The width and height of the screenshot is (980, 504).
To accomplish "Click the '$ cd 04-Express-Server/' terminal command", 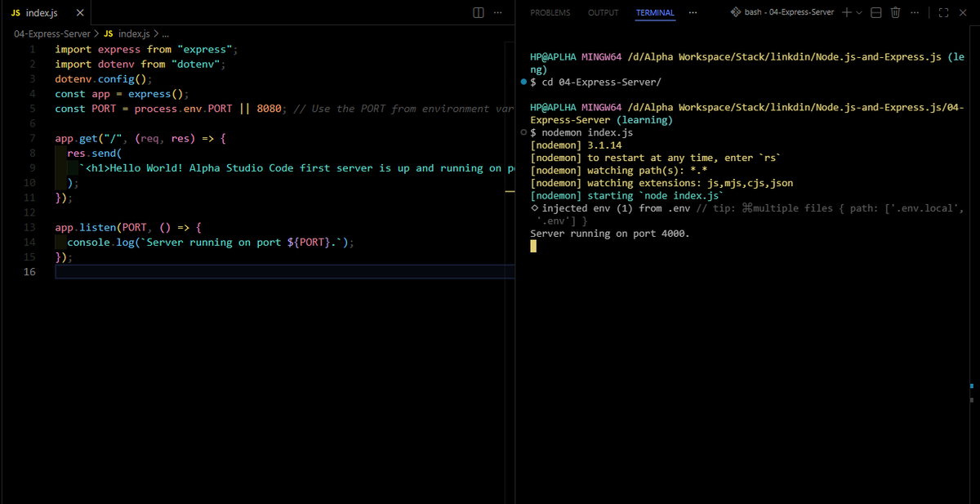I will coord(596,82).
